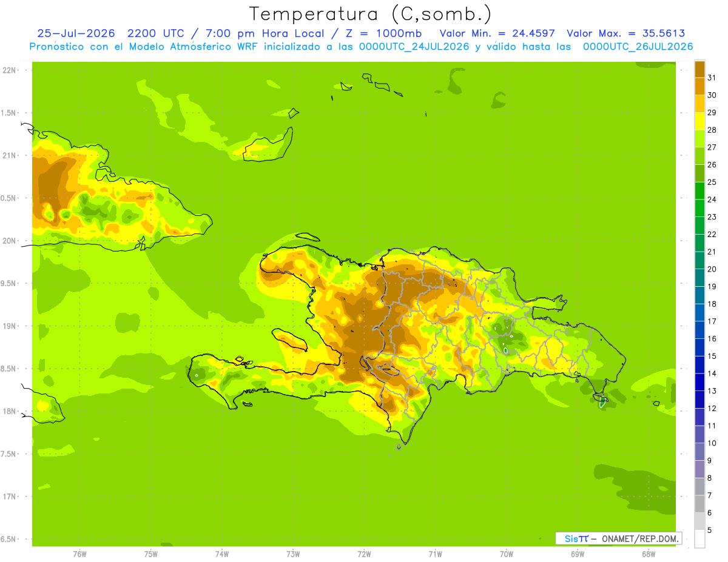Pick dark blue colorbar swatch between 12 and 13
Image resolution: width=728 pixels, height=562 pixels.
click(699, 400)
